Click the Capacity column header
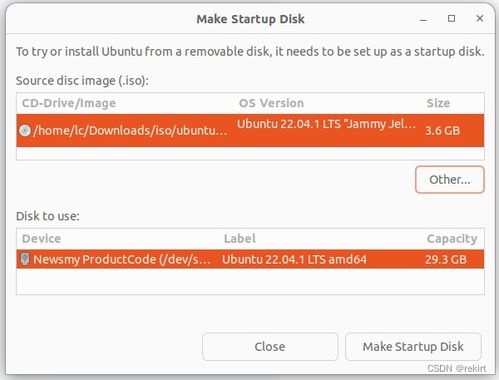This screenshot has width=499, height=380. click(452, 239)
